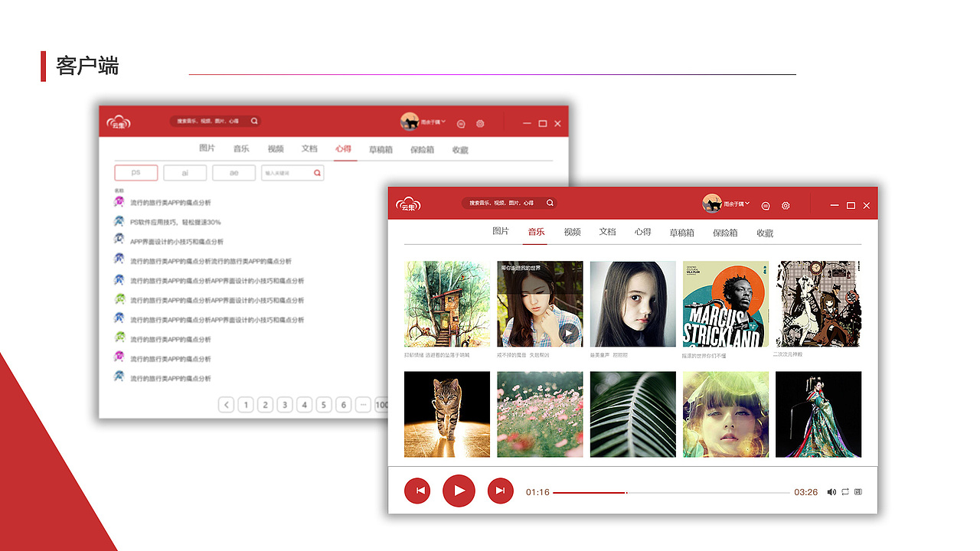The height and width of the screenshot is (551, 980).
Task: Open 保险箱 tab in the back window
Action: [x=422, y=150]
